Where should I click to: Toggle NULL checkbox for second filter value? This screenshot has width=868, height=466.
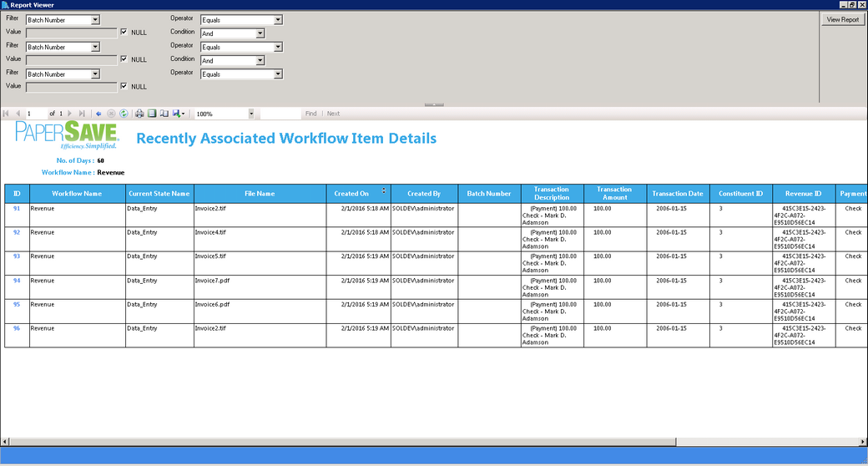[x=124, y=59]
